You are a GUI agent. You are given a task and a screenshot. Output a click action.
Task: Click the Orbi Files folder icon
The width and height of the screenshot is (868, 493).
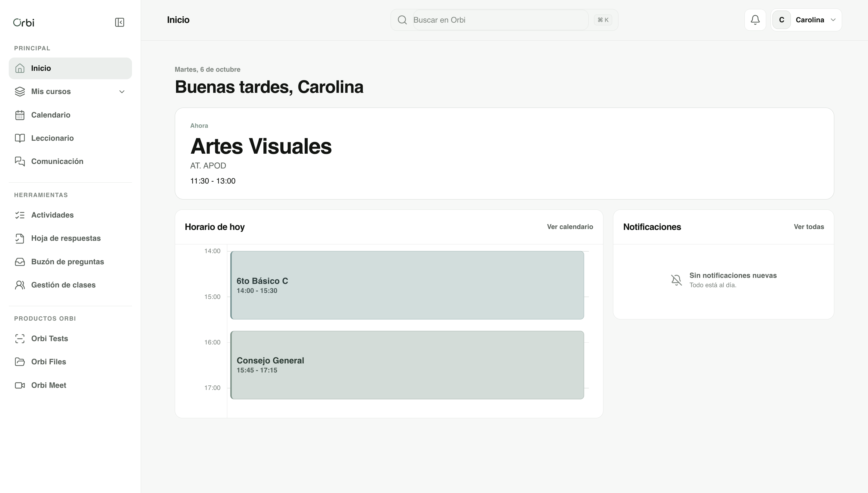(x=20, y=362)
